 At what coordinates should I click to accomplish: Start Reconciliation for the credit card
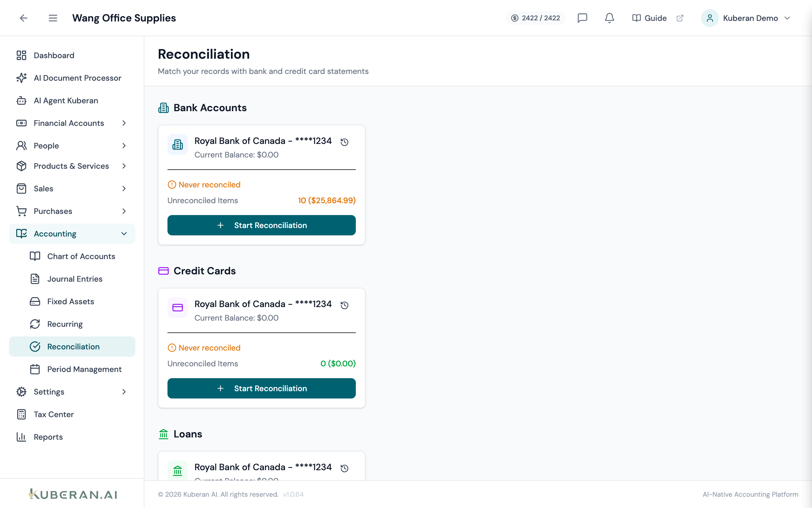(261, 388)
